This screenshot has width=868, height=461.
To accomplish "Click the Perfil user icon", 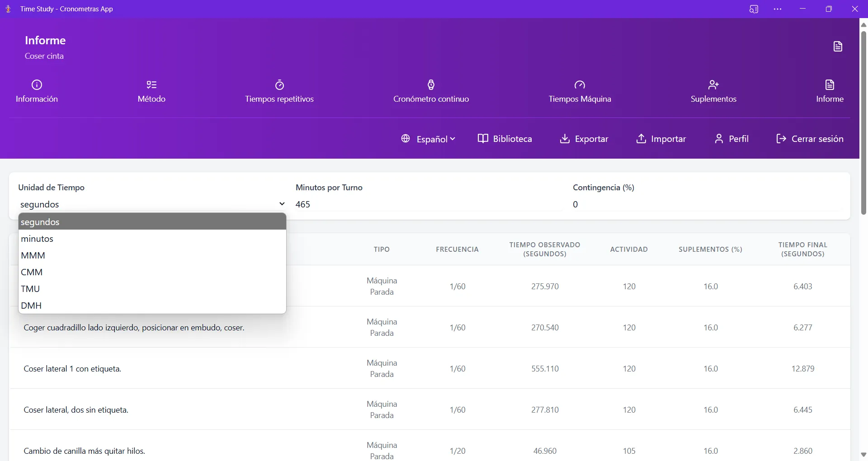I will (719, 139).
